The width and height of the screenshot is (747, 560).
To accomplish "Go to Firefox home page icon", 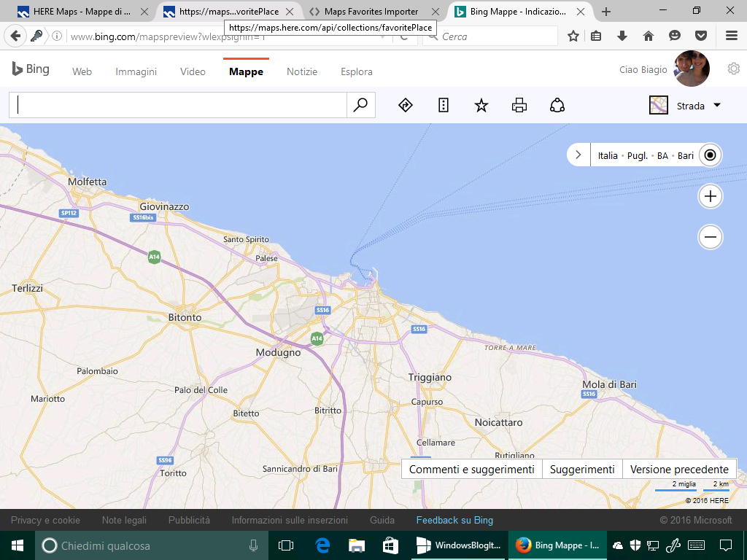I will pos(648,36).
